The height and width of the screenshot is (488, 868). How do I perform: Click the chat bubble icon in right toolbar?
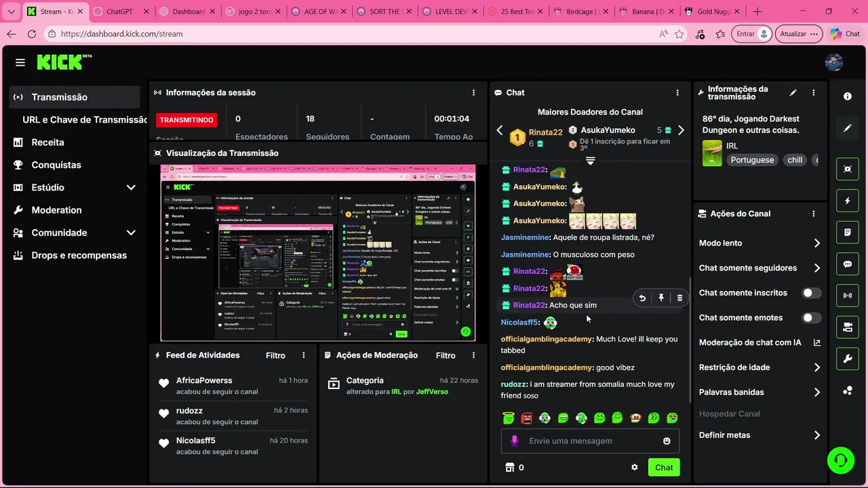point(848,264)
